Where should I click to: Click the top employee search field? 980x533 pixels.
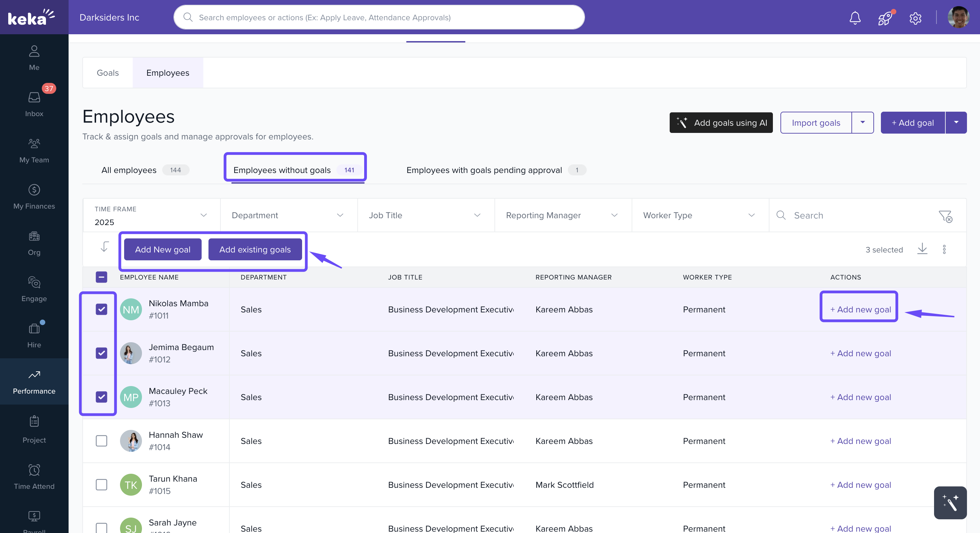(379, 17)
